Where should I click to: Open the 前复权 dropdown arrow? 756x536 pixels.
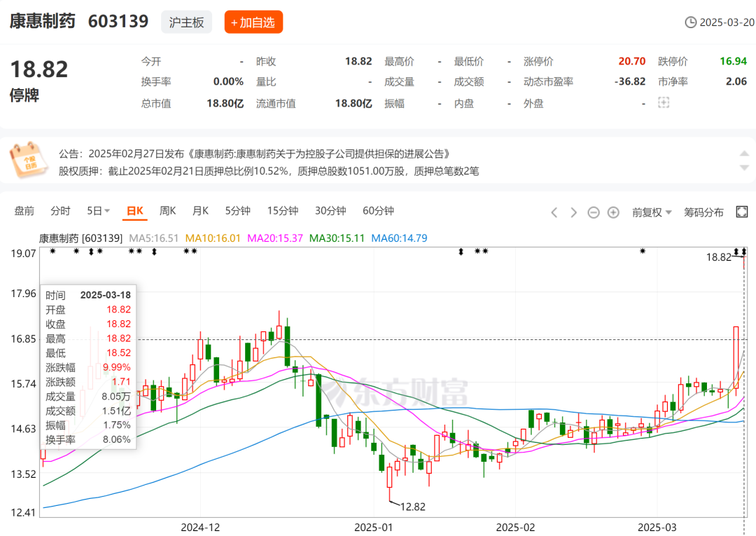pos(668,212)
